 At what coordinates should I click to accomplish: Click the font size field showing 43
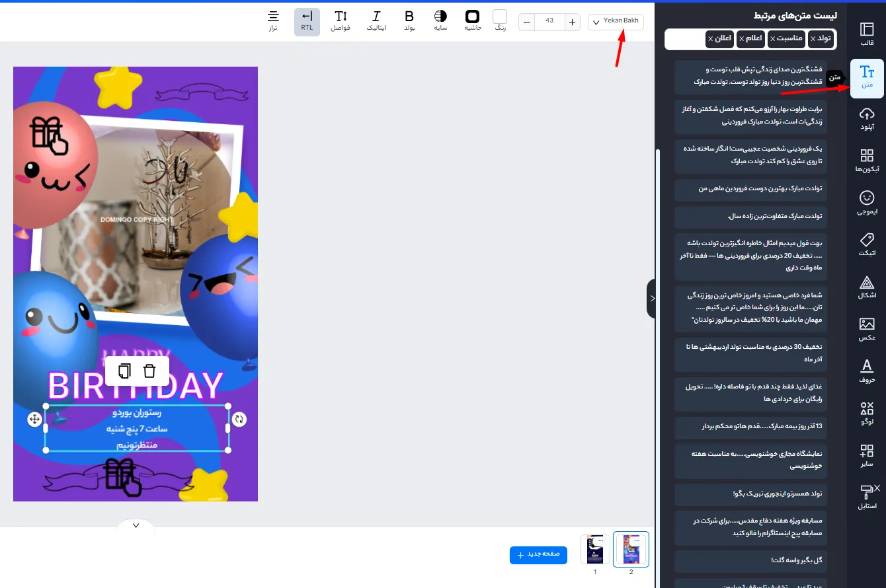pos(549,22)
